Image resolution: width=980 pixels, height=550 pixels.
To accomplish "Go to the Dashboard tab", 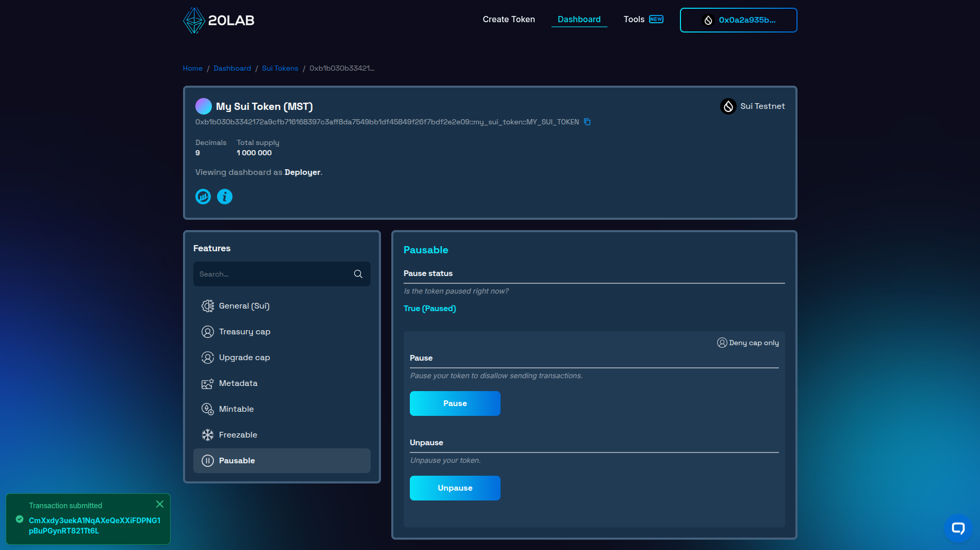I will point(579,20).
